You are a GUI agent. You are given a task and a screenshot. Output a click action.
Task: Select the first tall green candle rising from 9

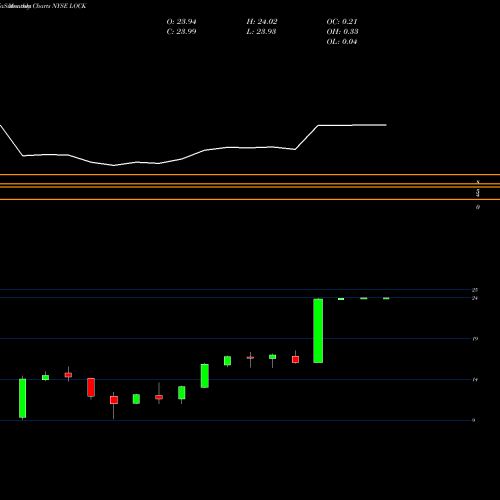tap(22, 398)
